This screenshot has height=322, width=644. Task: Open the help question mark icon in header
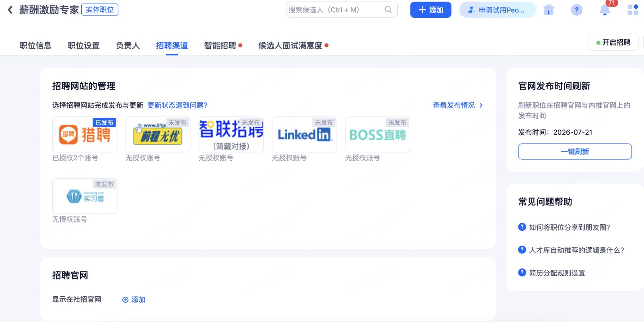[x=576, y=10]
